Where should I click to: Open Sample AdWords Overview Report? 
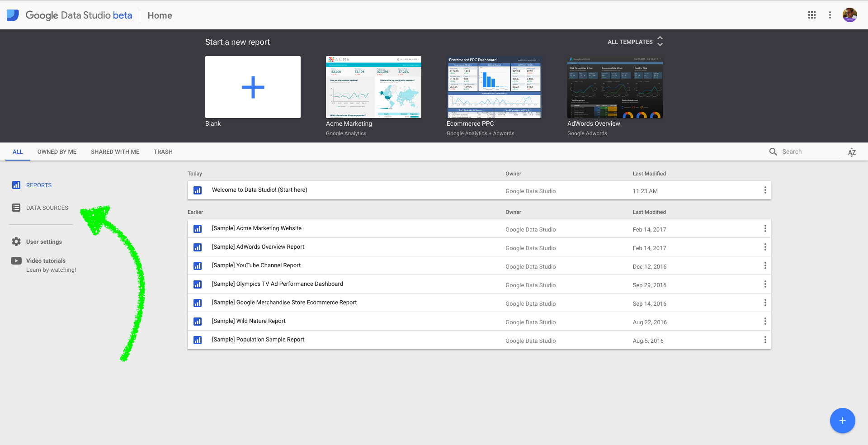point(258,247)
